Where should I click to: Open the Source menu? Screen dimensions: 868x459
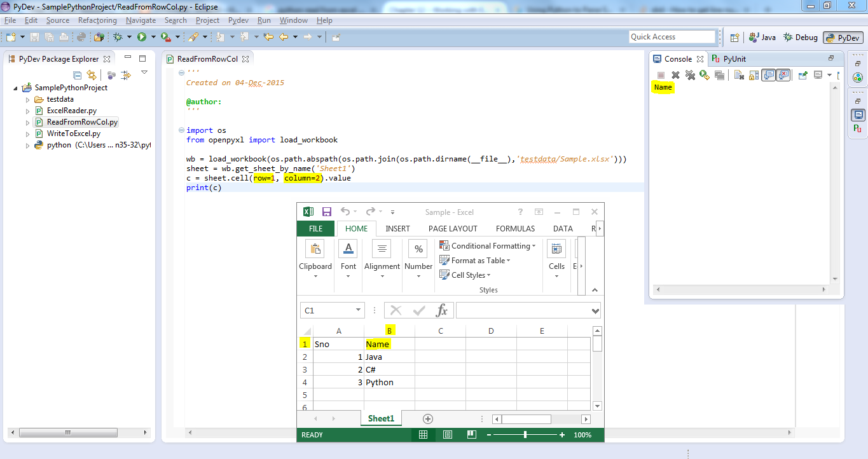tap(58, 20)
